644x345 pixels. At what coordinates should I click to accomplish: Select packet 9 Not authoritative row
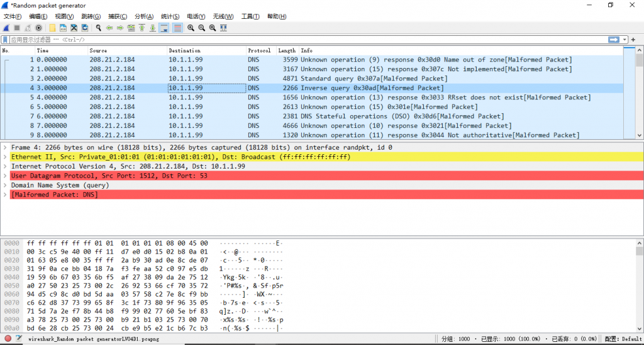tap(312, 135)
